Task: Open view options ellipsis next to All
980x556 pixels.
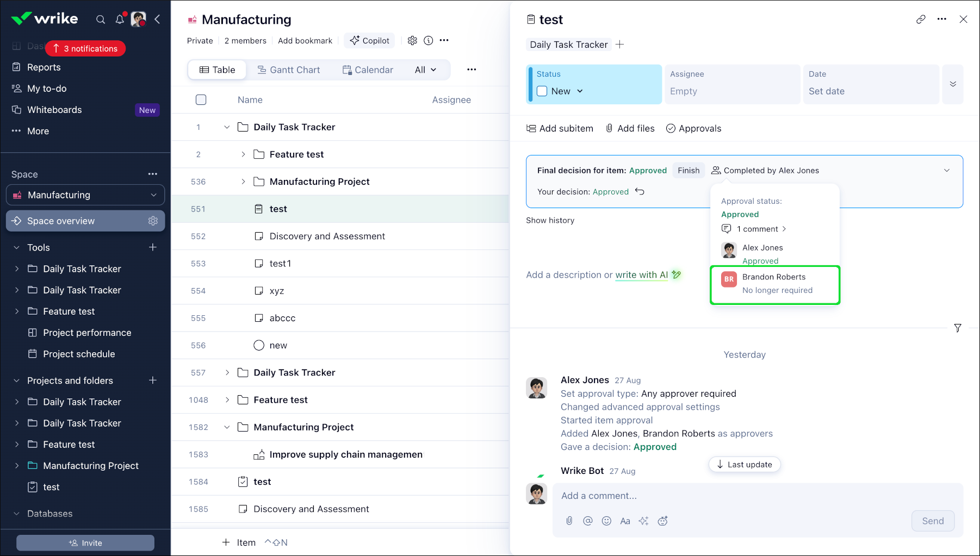Action: tap(472, 70)
